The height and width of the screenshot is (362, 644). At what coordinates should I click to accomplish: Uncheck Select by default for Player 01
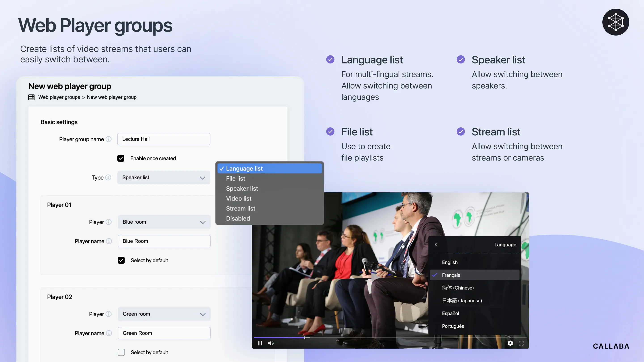(121, 260)
